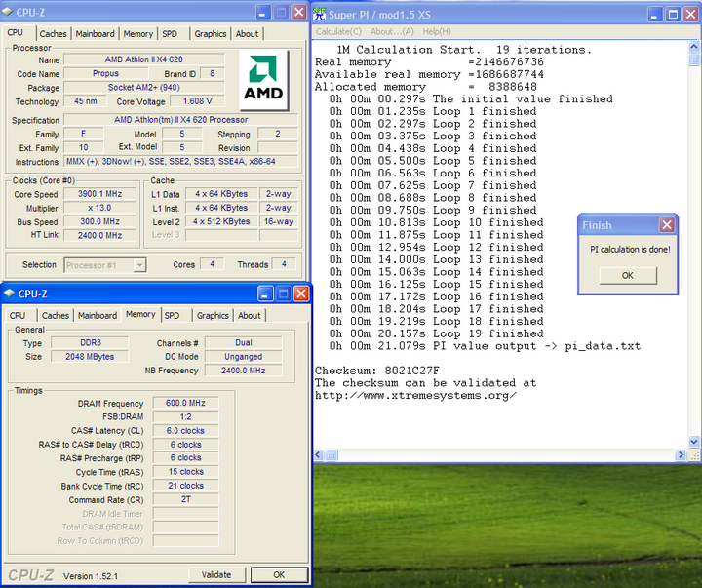Click the Core Voltage value 1.608 V
702x588 pixels.
click(x=197, y=101)
